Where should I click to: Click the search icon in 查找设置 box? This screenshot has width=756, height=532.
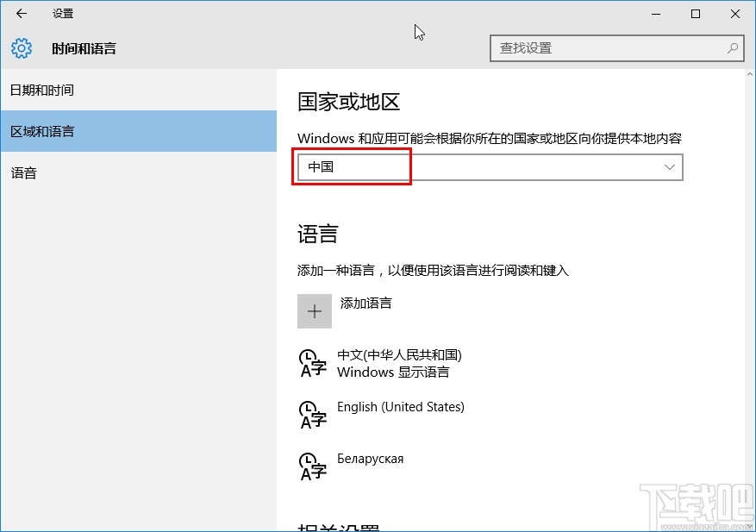[731, 48]
